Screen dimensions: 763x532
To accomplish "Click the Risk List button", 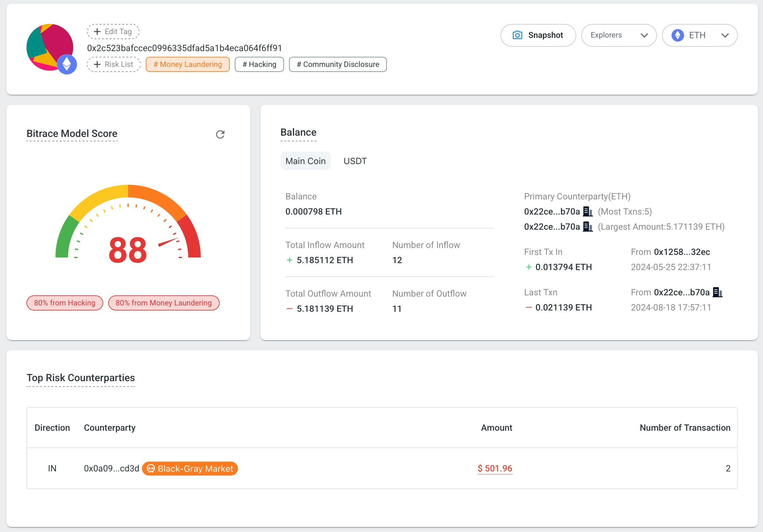I will (x=114, y=64).
